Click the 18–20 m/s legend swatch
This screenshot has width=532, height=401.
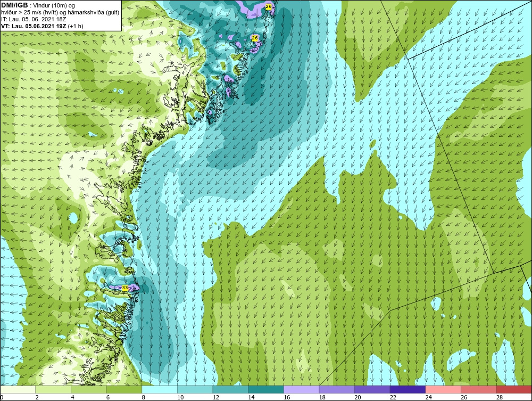[337, 389]
